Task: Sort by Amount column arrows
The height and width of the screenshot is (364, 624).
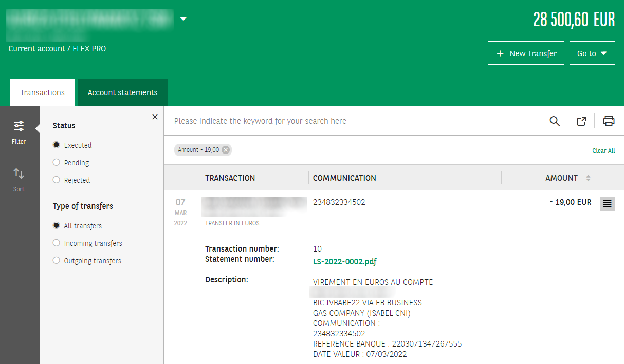Action: [x=588, y=178]
